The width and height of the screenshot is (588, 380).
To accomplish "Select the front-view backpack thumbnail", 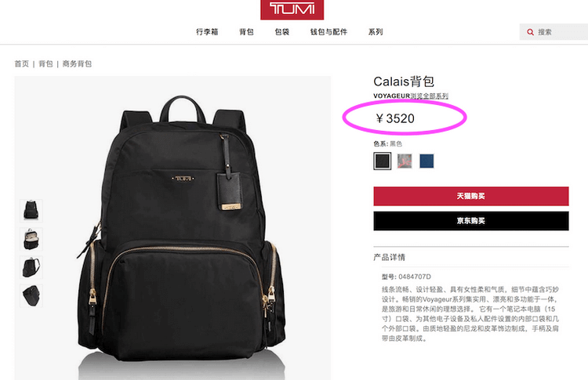I will 31,211.
